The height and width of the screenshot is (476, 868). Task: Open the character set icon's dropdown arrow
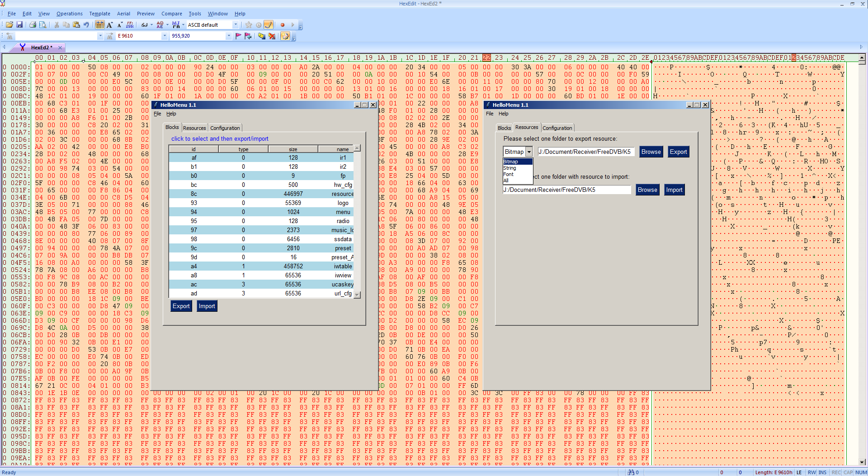tap(167, 25)
